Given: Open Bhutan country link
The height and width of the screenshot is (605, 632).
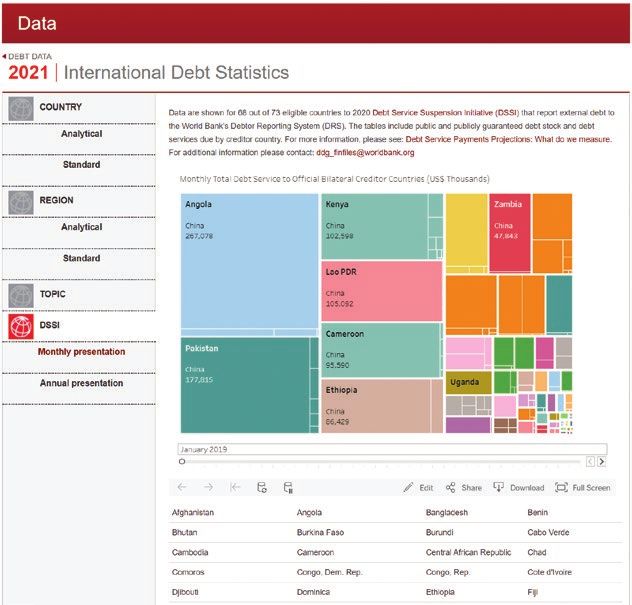Looking at the screenshot, I should pos(184,532).
